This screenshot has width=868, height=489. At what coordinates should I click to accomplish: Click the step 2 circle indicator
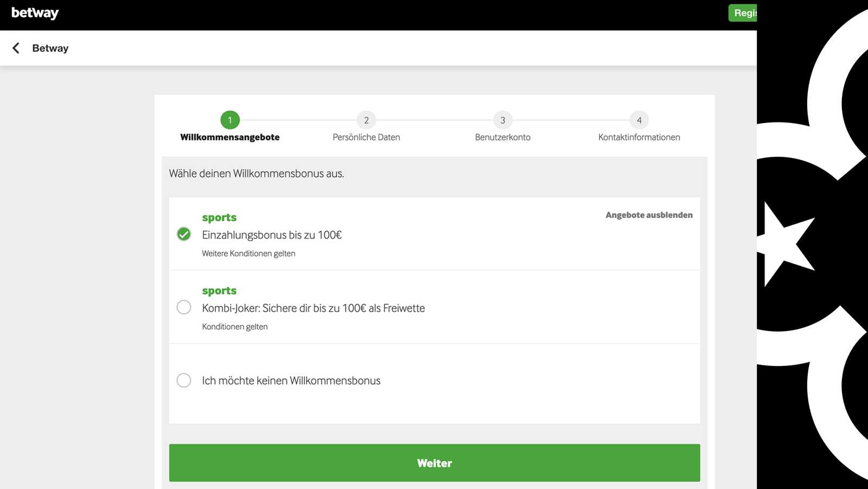(x=366, y=120)
